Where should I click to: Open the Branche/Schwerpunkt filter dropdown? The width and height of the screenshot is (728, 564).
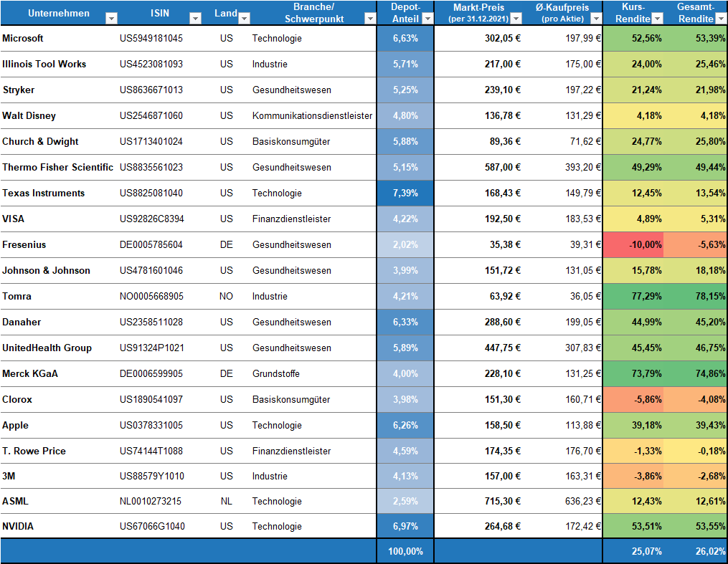(x=370, y=19)
